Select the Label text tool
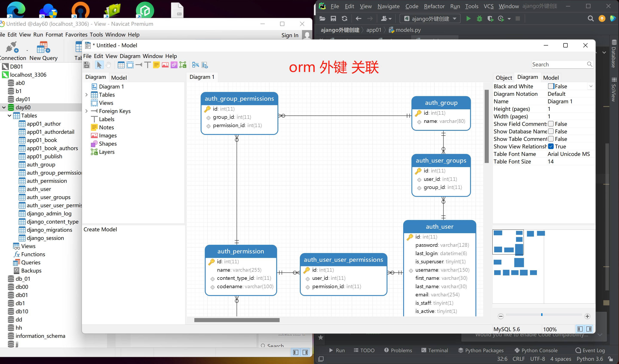 coord(147,65)
